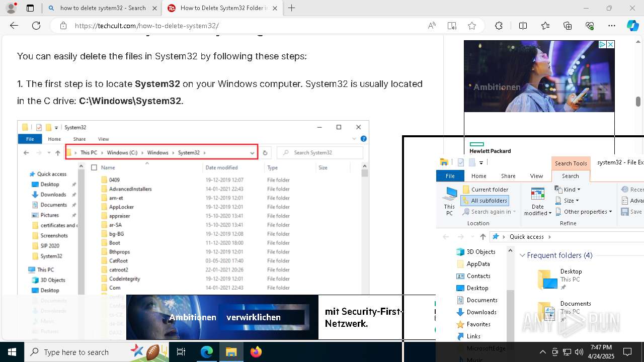Click the Edge page vertical scrollbar thumb
Image resolution: width=644 pixels, height=362 pixels.
[638, 102]
